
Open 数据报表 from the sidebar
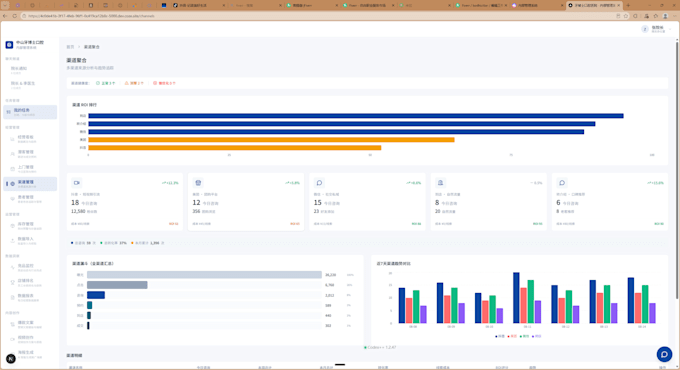(30, 297)
